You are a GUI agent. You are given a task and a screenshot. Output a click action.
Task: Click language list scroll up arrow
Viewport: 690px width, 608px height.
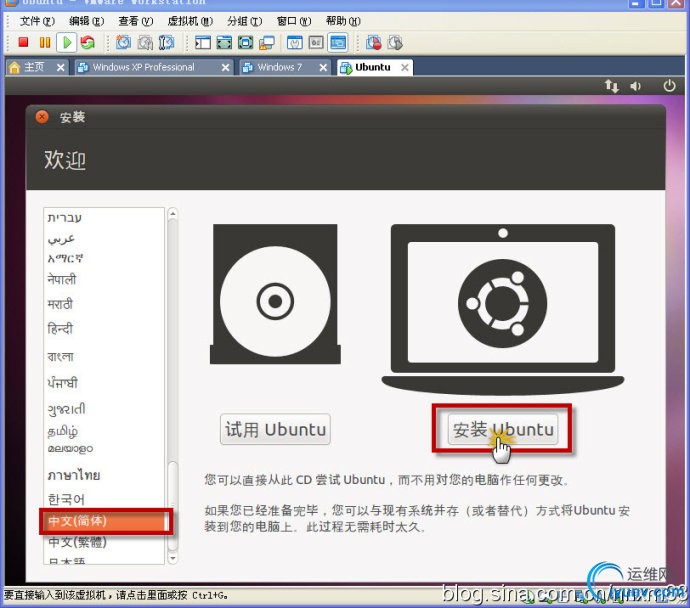click(x=172, y=214)
